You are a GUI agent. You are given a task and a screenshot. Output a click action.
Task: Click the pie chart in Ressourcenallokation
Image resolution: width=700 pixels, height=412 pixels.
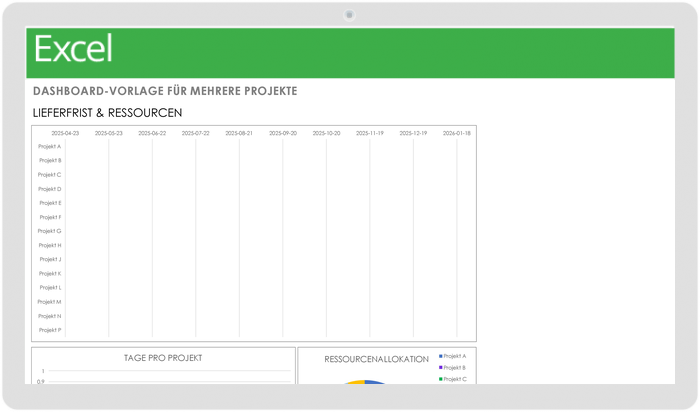click(x=365, y=382)
